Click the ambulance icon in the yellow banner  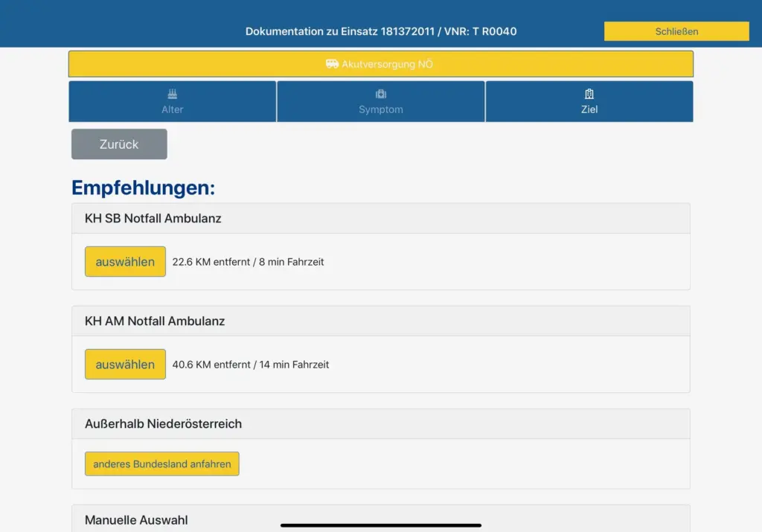click(x=332, y=64)
